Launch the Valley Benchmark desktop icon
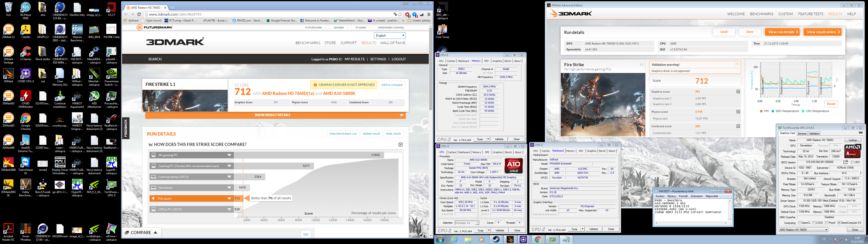Viewport: 868px width, 244px height. tap(26, 188)
